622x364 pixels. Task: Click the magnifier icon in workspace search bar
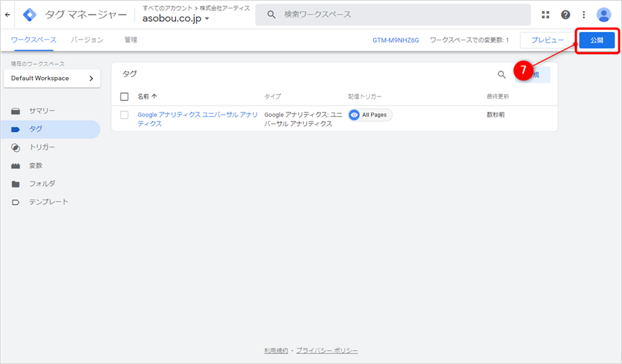tap(271, 15)
